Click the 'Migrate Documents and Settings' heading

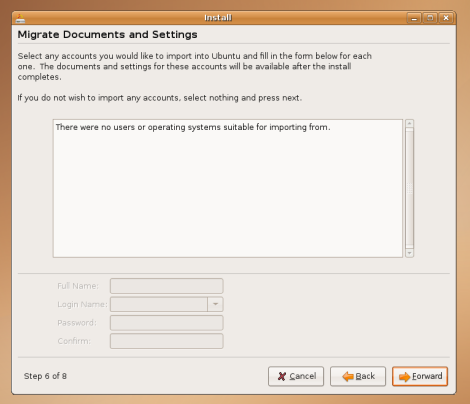pos(107,35)
